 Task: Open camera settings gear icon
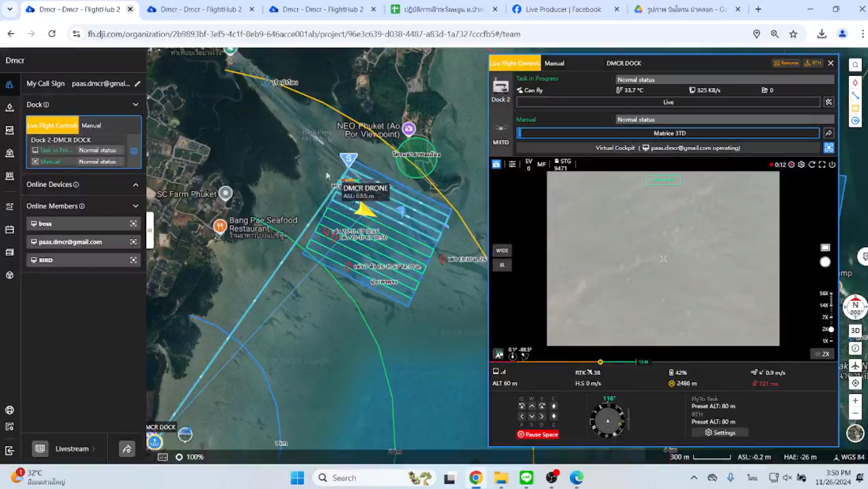click(x=801, y=165)
